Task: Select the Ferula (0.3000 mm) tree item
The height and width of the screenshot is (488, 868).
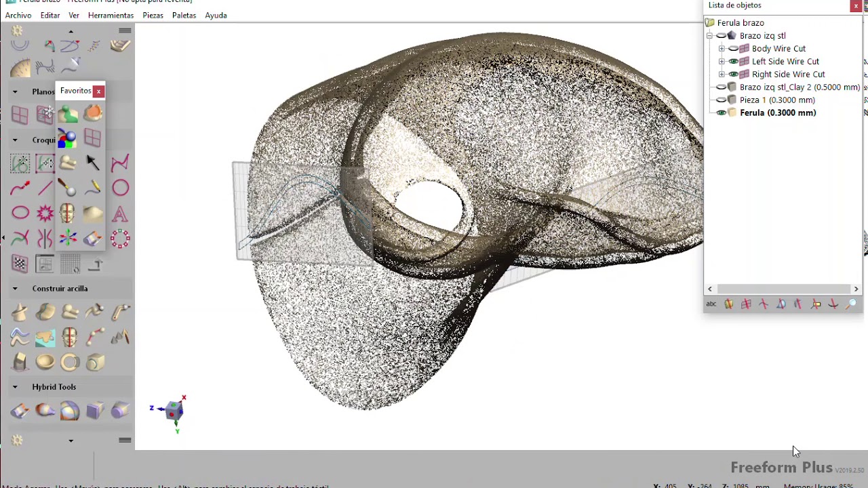Action: pos(778,113)
